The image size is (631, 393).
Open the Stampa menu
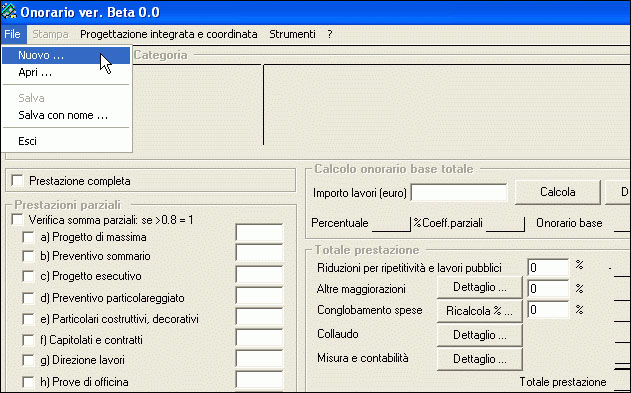point(50,34)
